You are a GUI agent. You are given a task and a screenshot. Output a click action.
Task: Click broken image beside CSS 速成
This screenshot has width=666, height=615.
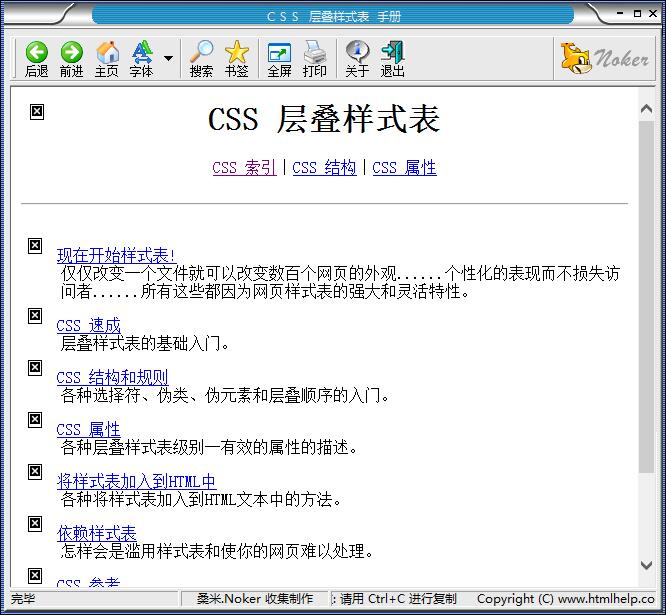[x=35, y=316]
